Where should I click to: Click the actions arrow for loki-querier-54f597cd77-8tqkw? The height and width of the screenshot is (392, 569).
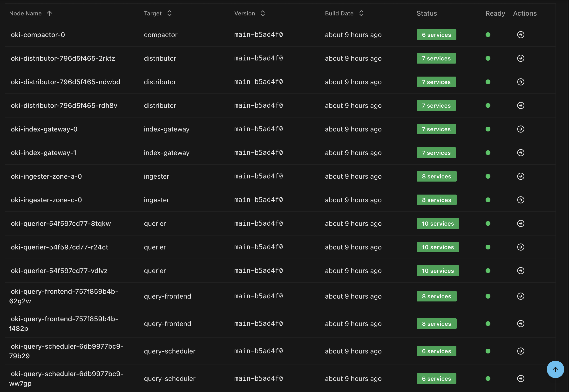coord(521,223)
